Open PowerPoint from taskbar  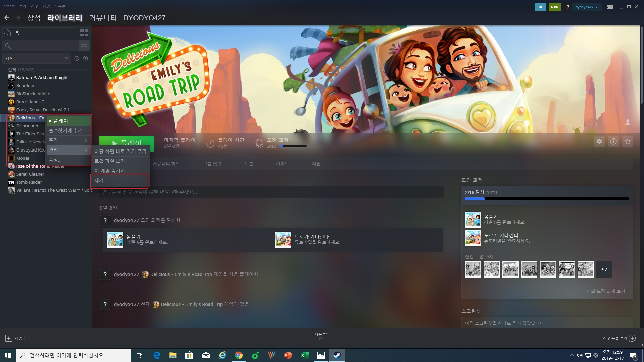click(x=288, y=355)
